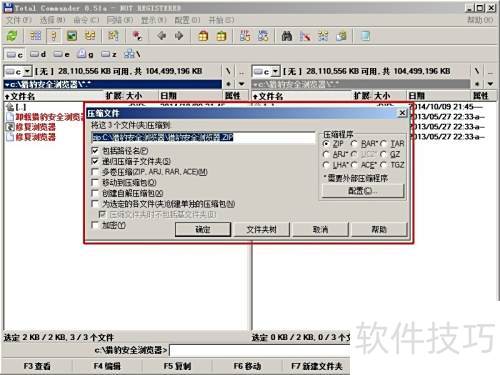Switch to drive e in drive bar

click(62, 54)
